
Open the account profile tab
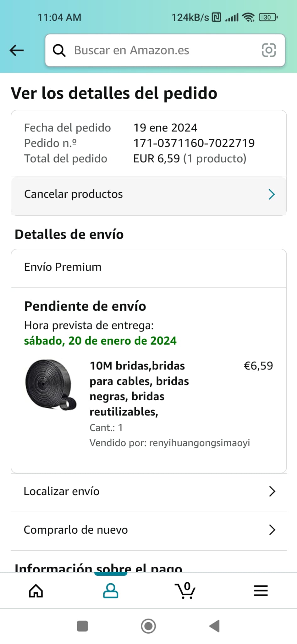pos(111,591)
